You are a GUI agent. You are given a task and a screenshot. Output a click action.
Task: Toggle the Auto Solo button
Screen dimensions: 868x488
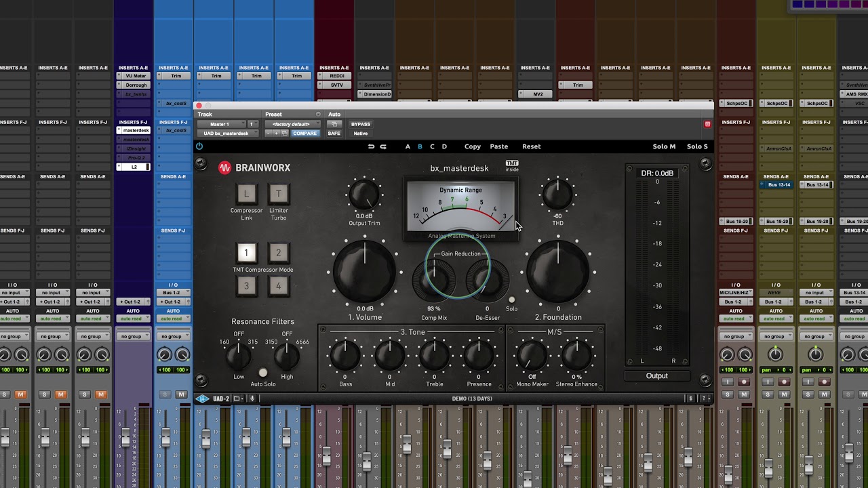[263, 373]
